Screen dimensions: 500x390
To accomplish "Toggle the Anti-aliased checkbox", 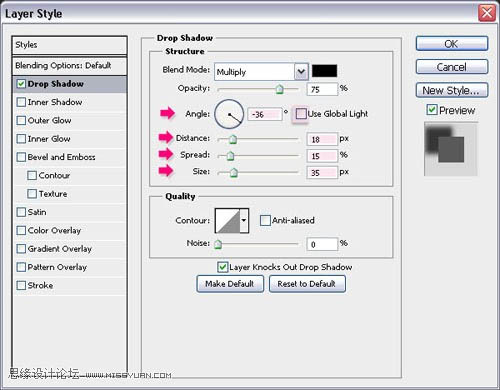I will pyautogui.click(x=265, y=220).
